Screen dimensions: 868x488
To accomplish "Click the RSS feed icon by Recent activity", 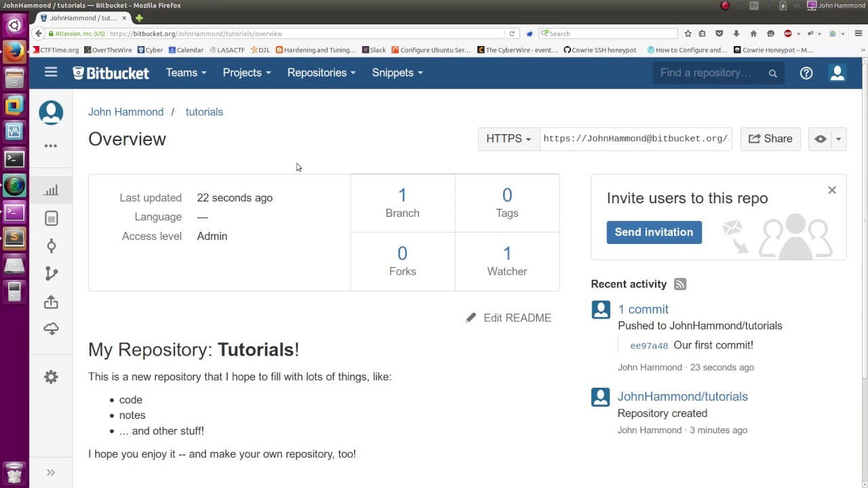I will [x=680, y=284].
